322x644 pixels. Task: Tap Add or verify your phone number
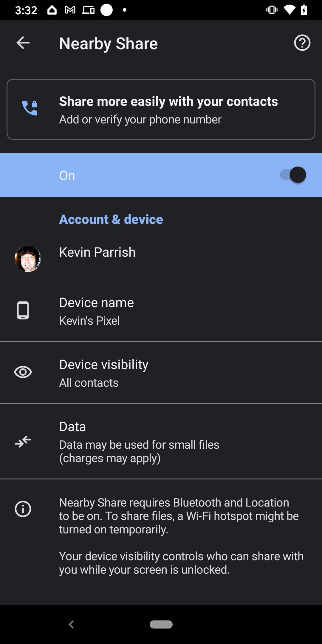pos(140,120)
